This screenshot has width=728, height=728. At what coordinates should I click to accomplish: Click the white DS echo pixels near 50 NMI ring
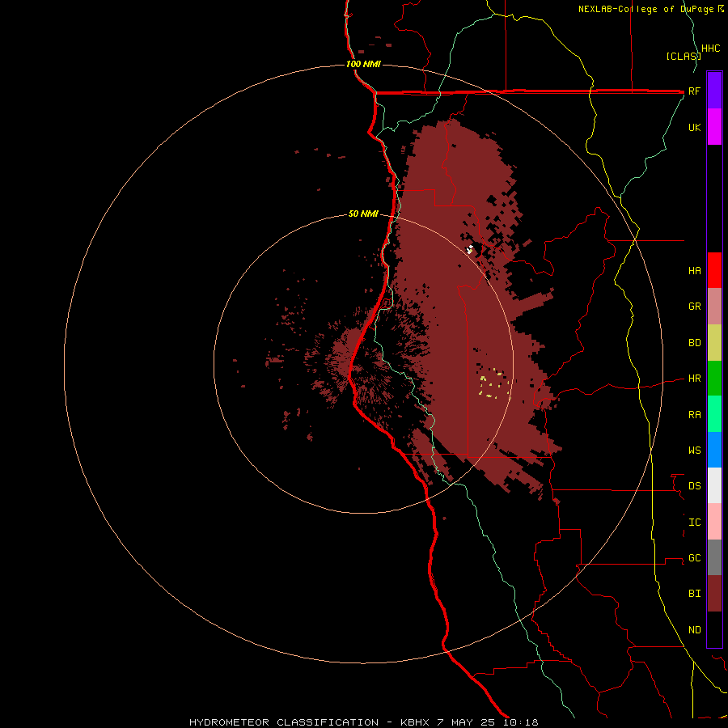[x=470, y=249]
